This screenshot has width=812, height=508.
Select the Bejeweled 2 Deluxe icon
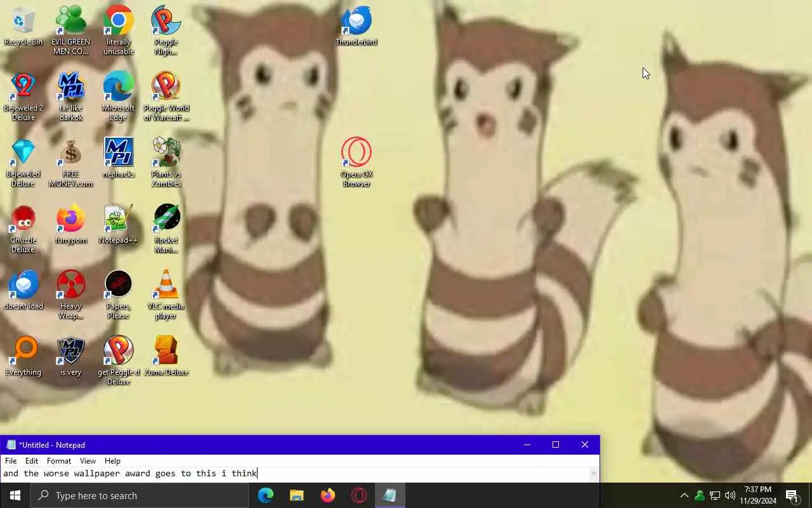(x=23, y=97)
